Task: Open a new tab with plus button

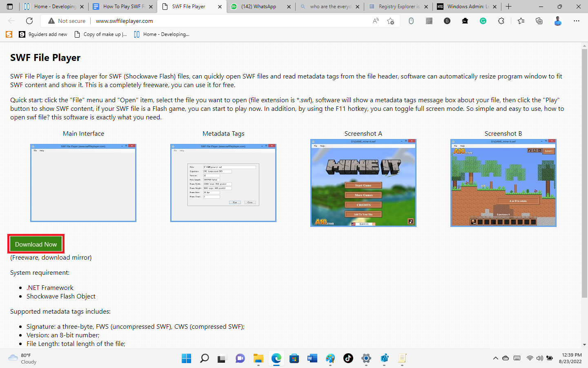Action: (508, 7)
